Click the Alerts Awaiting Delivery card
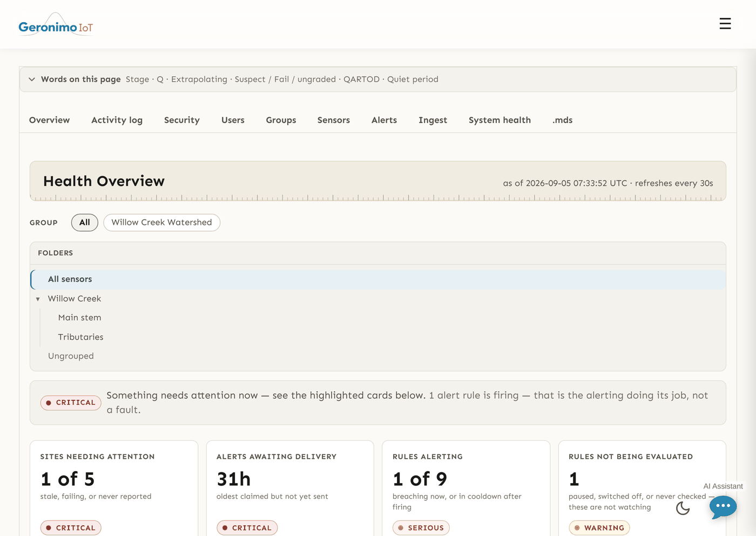The height and width of the screenshot is (536, 756). pos(290,488)
